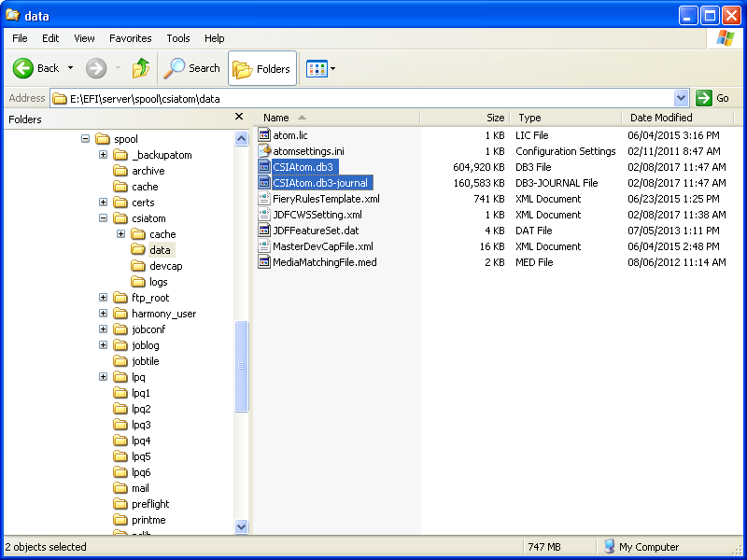The height and width of the screenshot is (560, 747).
Task: Click the FieryRulesTemplate.xml document icon
Action: pyautogui.click(x=264, y=199)
